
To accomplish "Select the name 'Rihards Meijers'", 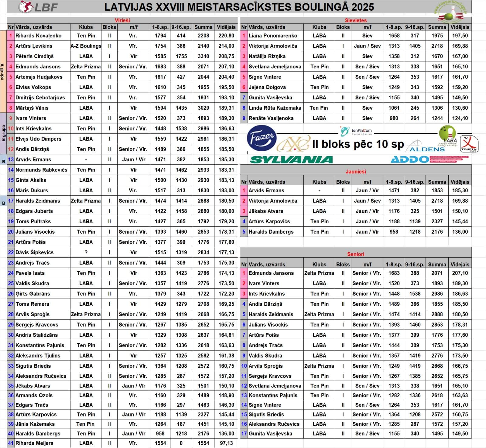I will [34, 443].
